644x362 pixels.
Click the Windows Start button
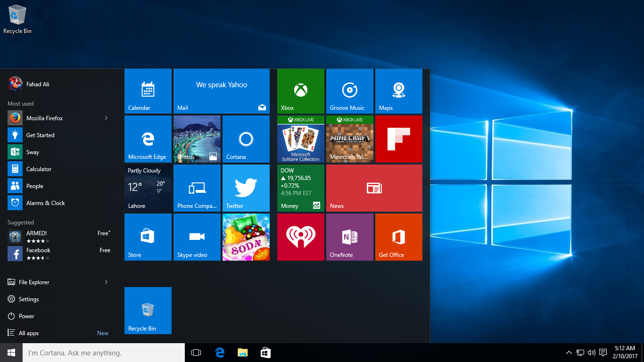[x=11, y=353]
